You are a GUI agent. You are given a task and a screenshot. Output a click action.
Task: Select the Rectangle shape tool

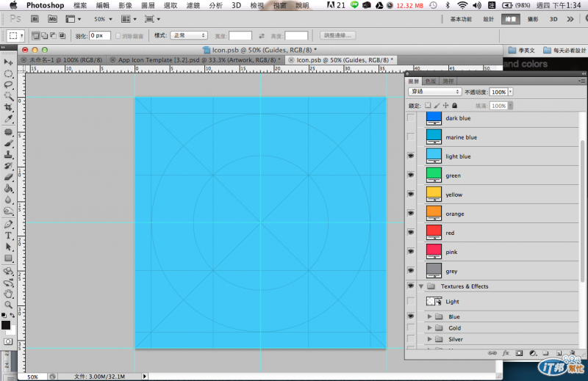pos(8,258)
